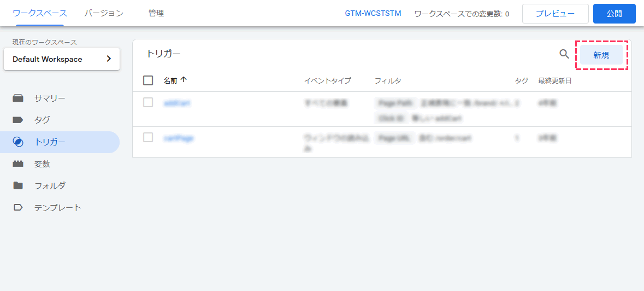Image resolution: width=644 pixels, height=291 pixels.
Task: Click the サマリー overview icon
Action: click(x=18, y=98)
